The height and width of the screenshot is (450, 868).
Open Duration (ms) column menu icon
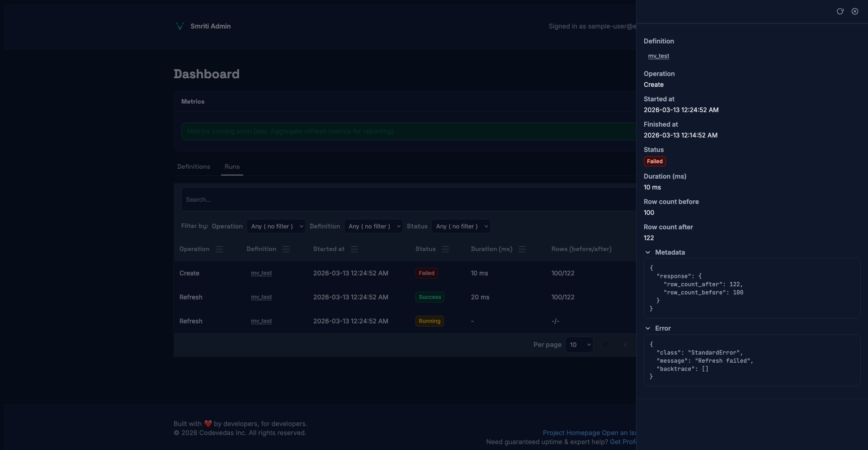pyautogui.click(x=522, y=249)
